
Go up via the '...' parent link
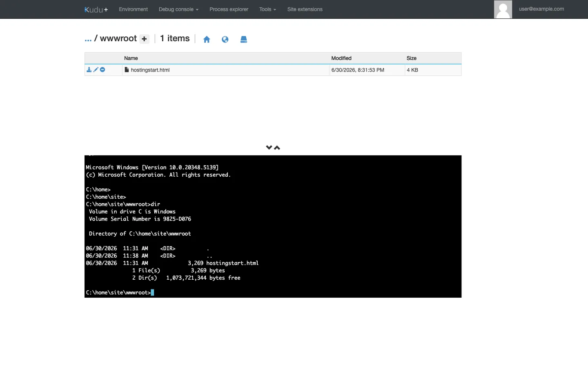pos(88,39)
